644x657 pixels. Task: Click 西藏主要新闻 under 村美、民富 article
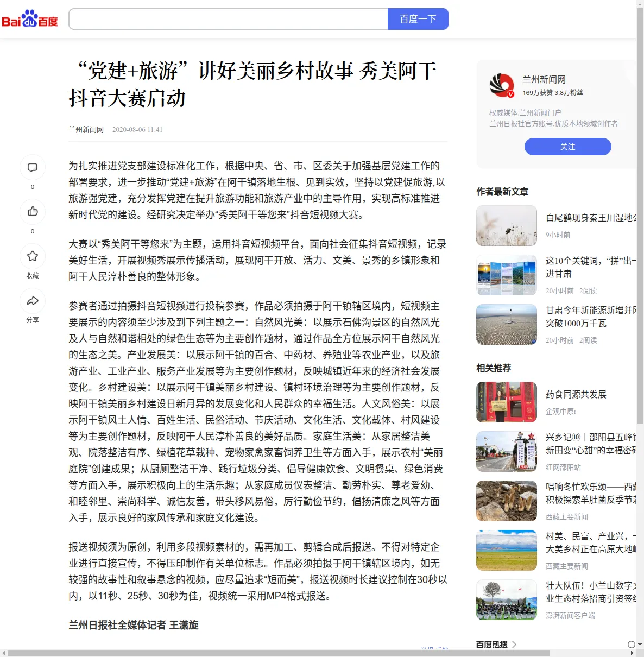point(567,566)
